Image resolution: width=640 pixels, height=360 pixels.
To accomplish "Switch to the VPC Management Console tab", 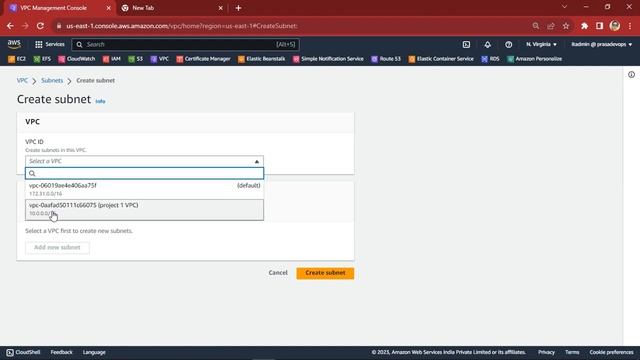I will point(60,8).
